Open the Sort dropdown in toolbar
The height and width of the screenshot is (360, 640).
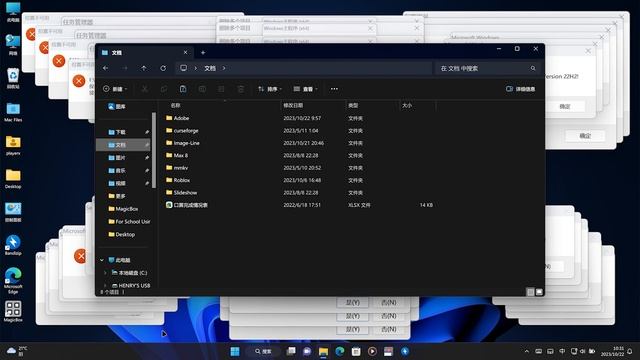pyautogui.click(x=270, y=89)
